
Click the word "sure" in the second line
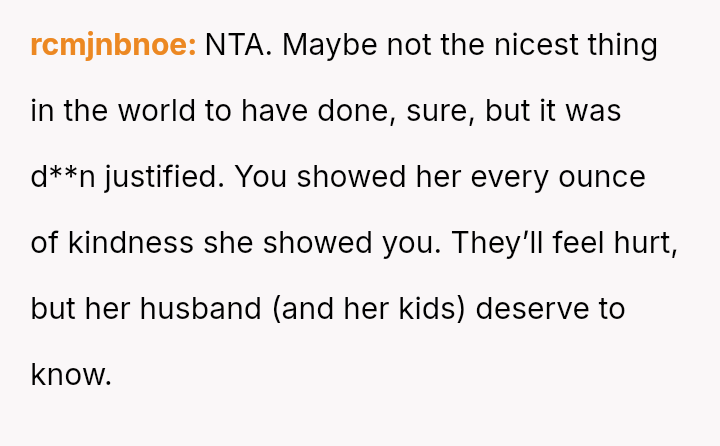(439, 111)
